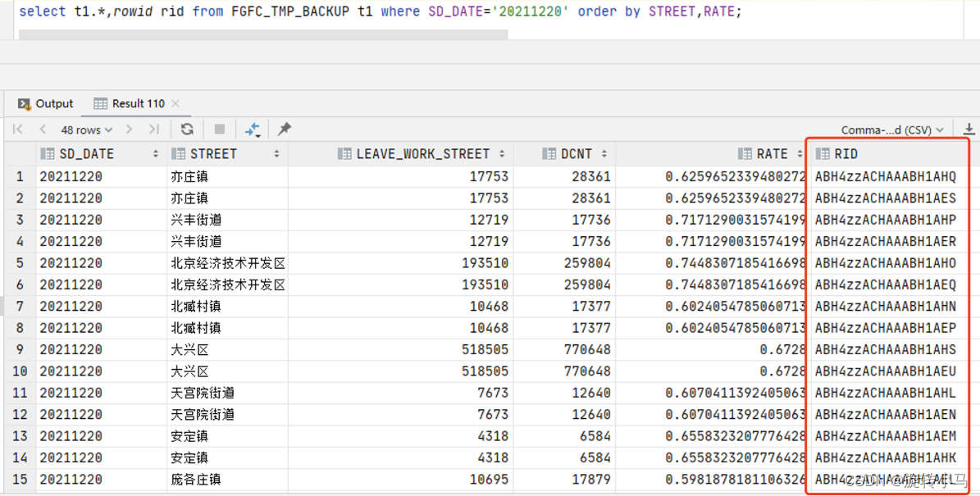Select DCNT value 770648 in row 9
The image size is (980, 496).
click(x=564, y=350)
